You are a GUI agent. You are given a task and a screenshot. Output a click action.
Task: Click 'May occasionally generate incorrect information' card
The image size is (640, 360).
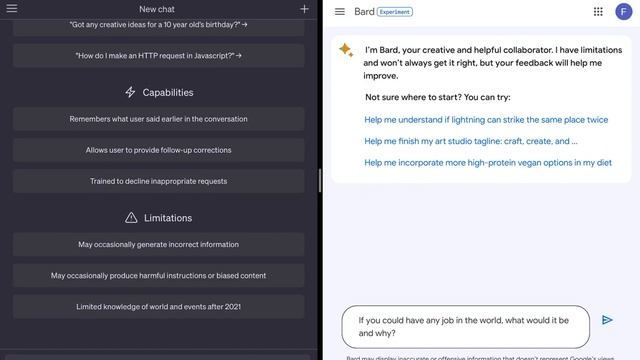coord(158,244)
